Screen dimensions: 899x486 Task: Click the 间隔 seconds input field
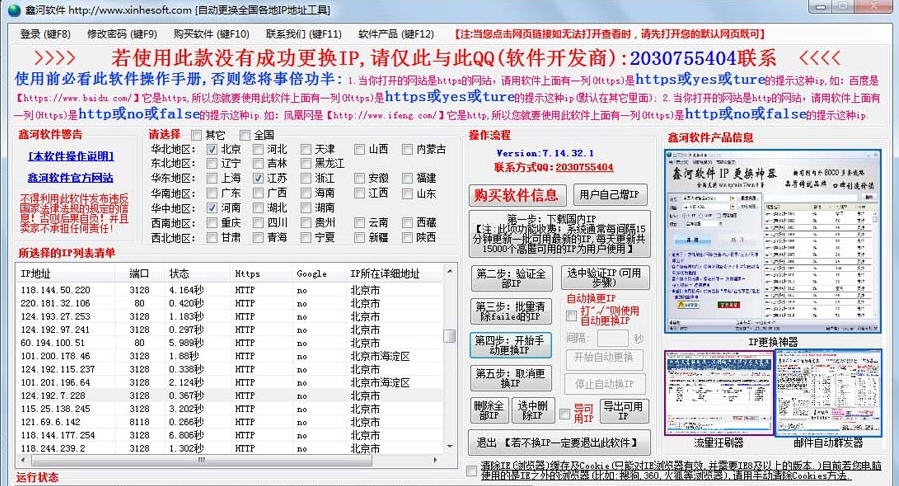click(613, 338)
